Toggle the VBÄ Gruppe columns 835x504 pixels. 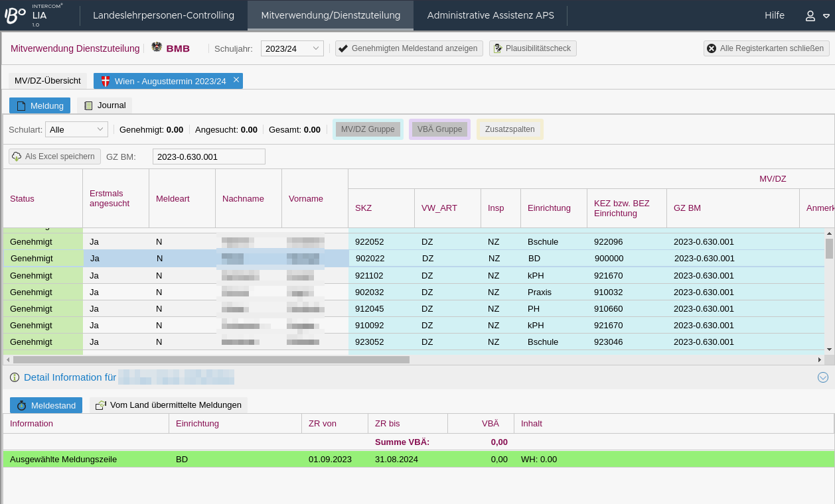click(x=439, y=129)
